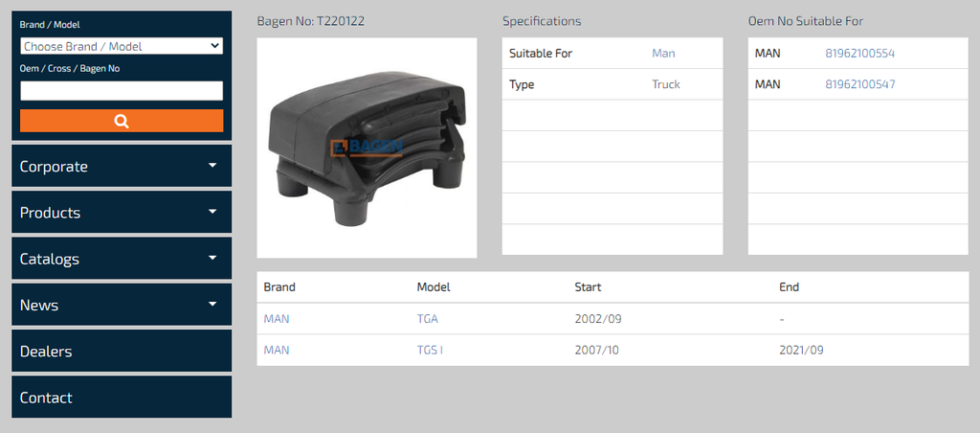Viewport: 980px width, 433px height.
Task: Open the Choose Brand / Model dropdown
Action: pyautogui.click(x=122, y=46)
